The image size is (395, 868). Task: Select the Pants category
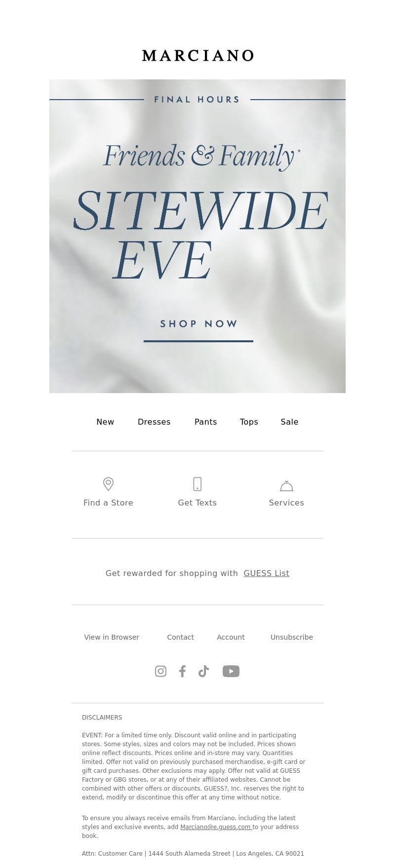[x=205, y=422]
